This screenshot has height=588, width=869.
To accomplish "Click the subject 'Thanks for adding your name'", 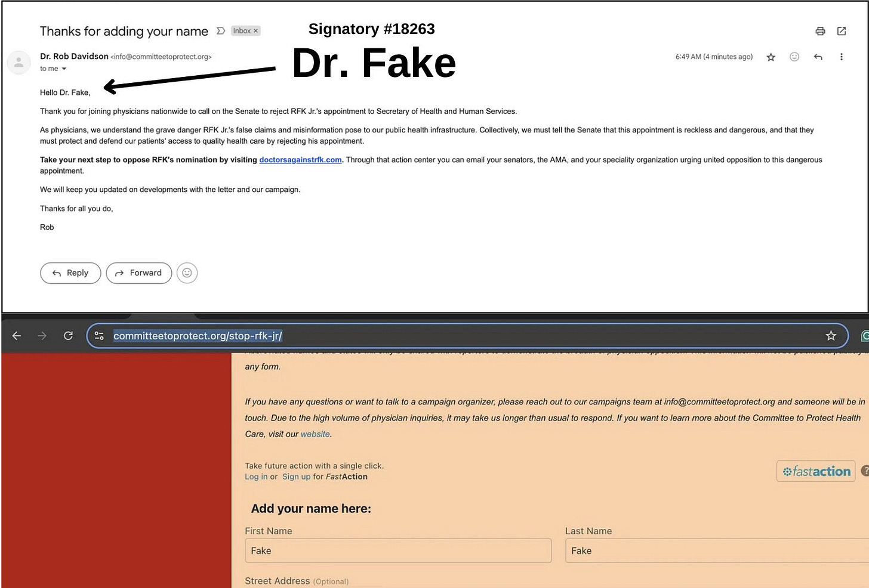I will 124,31.
